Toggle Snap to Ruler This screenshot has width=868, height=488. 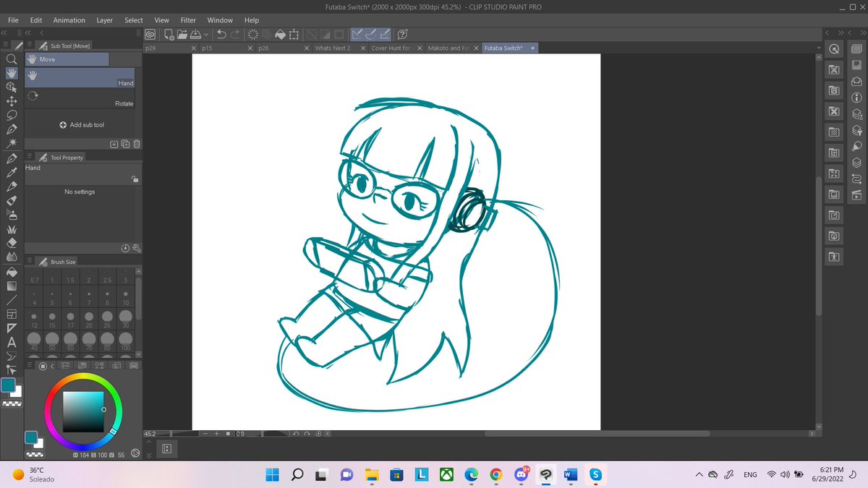click(x=357, y=34)
